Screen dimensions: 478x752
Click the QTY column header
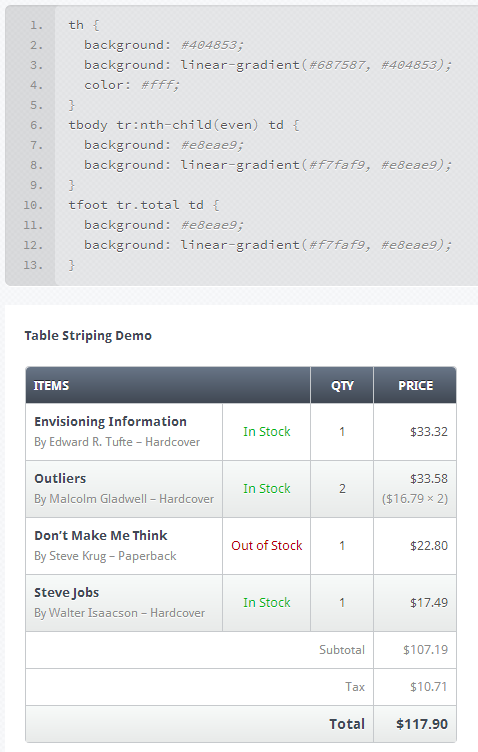coord(342,385)
